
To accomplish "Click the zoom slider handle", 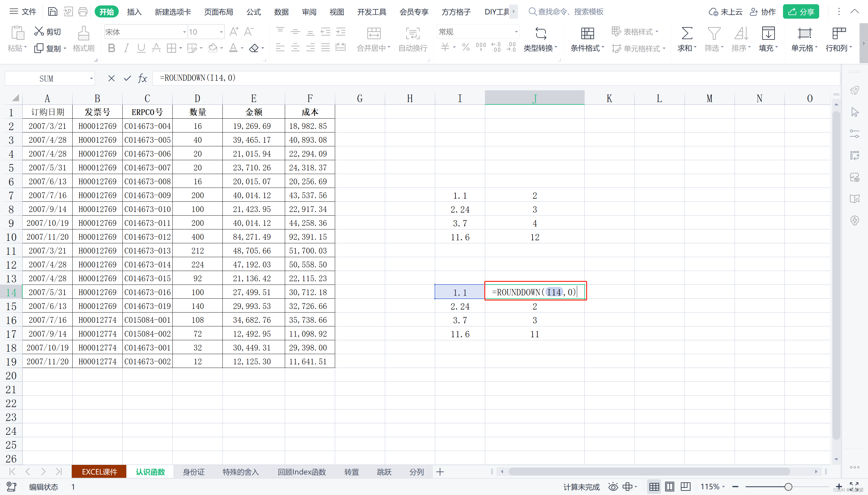I will 788,487.
